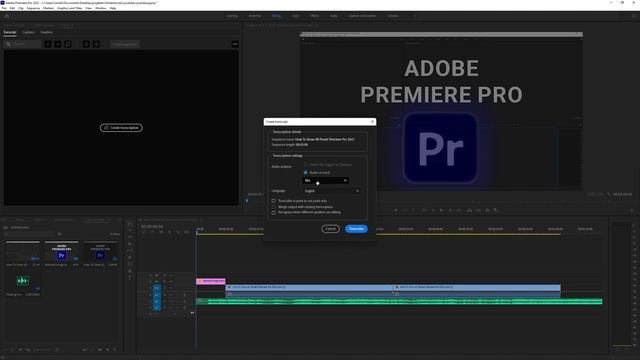Switch to the Graphics tab in the Text panel
Viewport: 640px width, 360px height.
tap(47, 32)
